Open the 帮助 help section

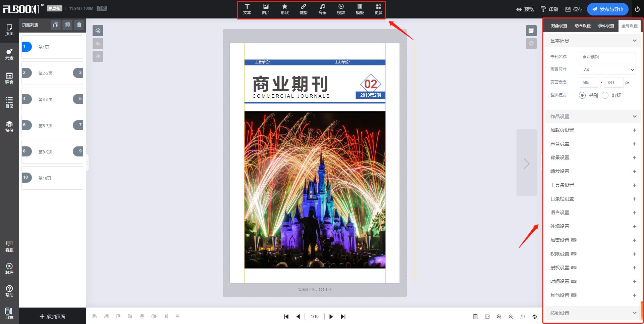[x=9, y=291]
